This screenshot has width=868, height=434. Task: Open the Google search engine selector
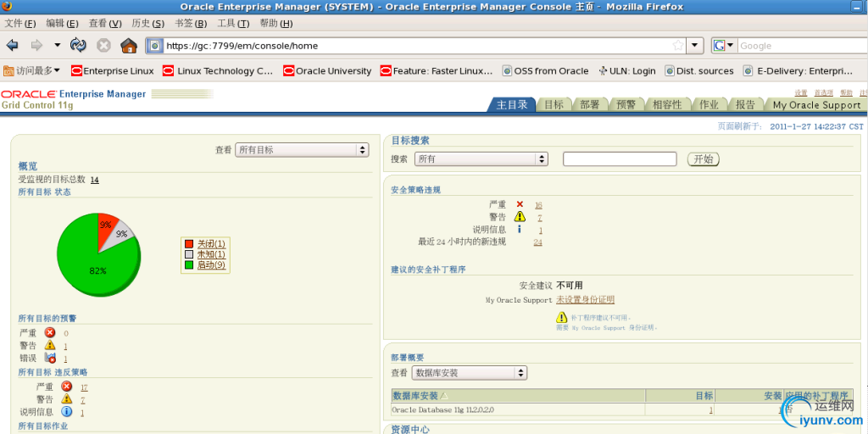pos(724,46)
